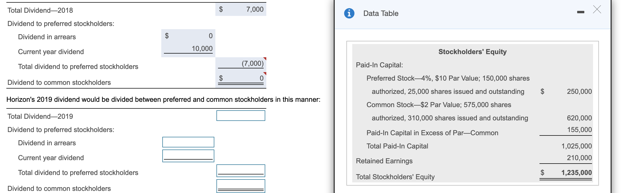Viewport: 644px width, 193px height.
Task: Close the Data Table popup
Action: pos(597,9)
